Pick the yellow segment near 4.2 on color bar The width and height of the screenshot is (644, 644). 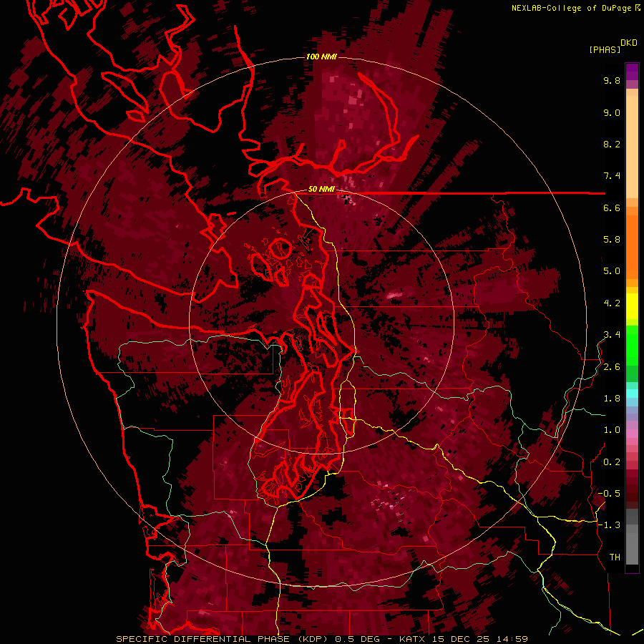(x=632, y=306)
